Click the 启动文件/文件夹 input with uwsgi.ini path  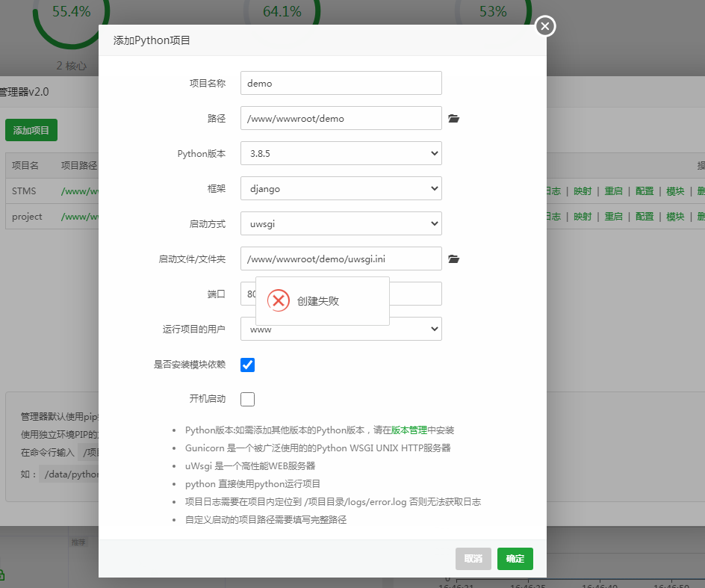point(341,259)
